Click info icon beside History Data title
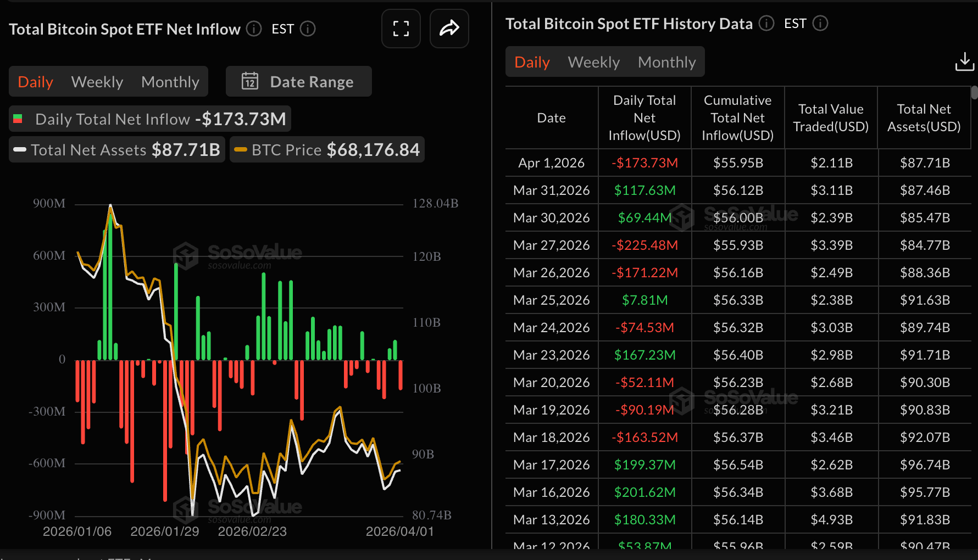The image size is (978, 560). click(x=766, y=24)
